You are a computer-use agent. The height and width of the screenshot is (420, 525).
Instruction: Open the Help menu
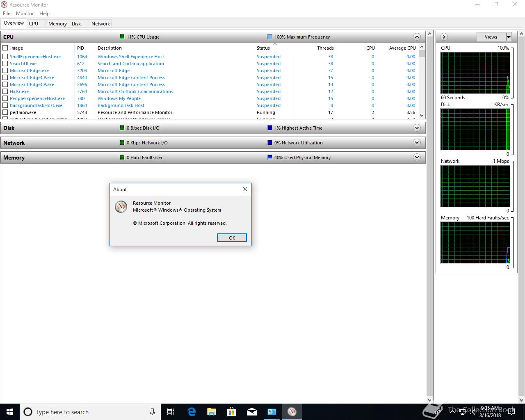click(x=44, y=14)
